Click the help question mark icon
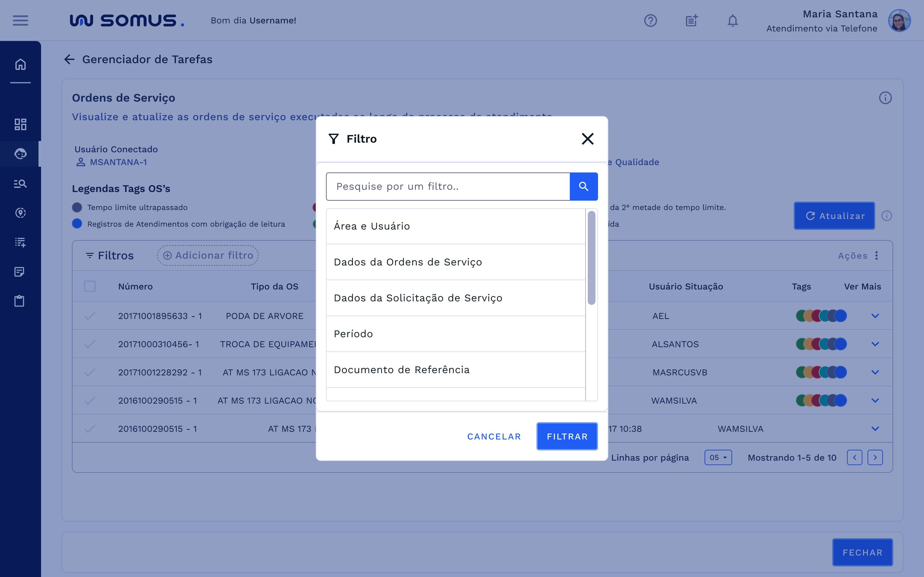The width and height of the screenshot is (924, 577). coord(650,21)
